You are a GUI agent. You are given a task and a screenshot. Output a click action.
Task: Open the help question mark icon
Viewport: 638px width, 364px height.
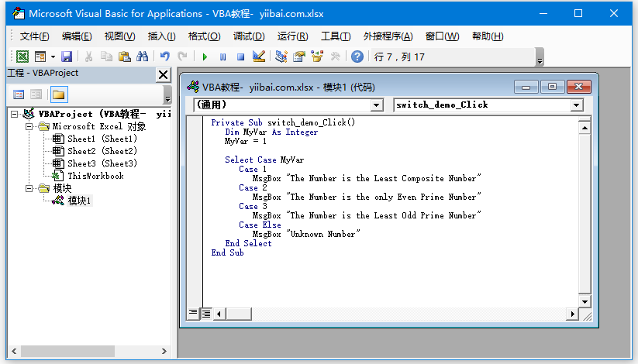357,57
